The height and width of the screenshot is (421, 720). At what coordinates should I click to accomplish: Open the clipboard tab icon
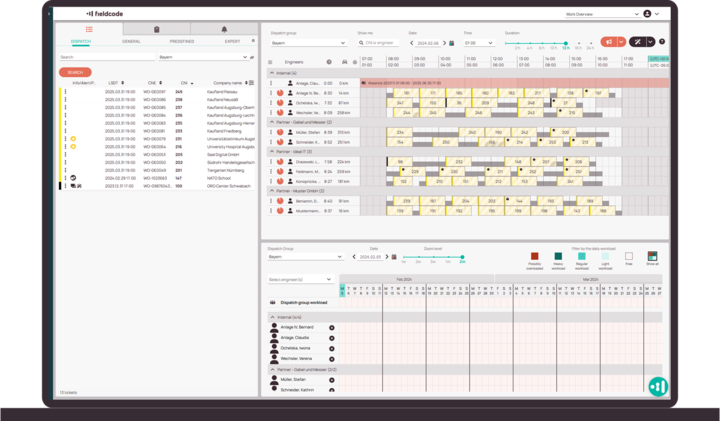click(157, 30)
